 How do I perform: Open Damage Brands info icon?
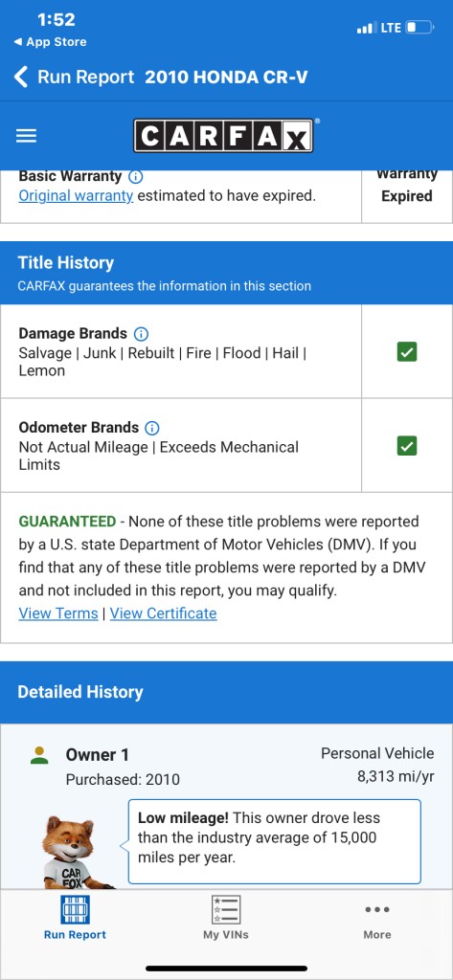point(142,334)
